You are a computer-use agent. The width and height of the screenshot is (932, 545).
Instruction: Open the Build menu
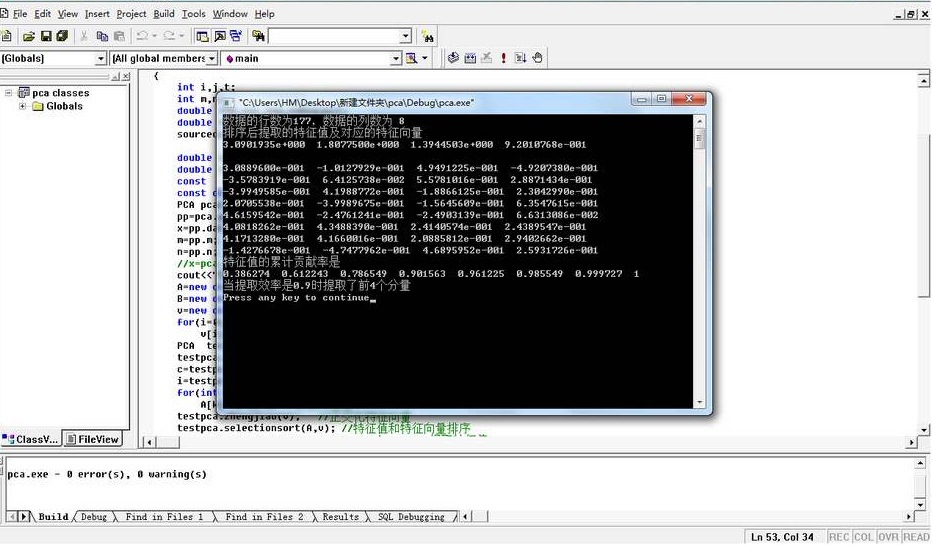(x=164, y=14)
